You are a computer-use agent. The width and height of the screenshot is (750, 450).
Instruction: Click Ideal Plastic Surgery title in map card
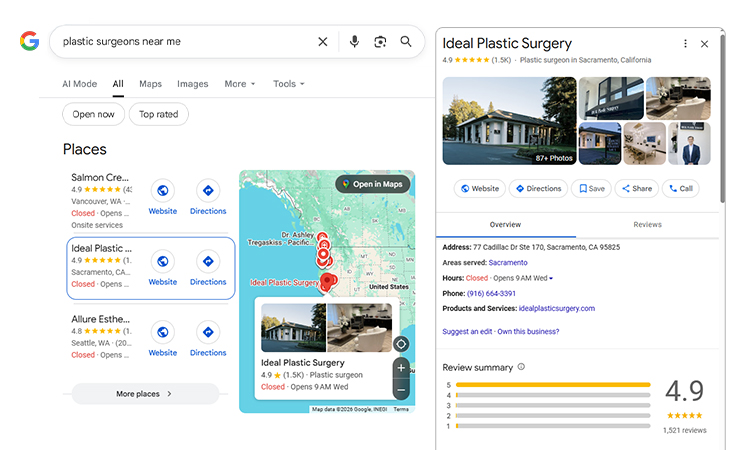pyautogui.click(x=302, y=362)
